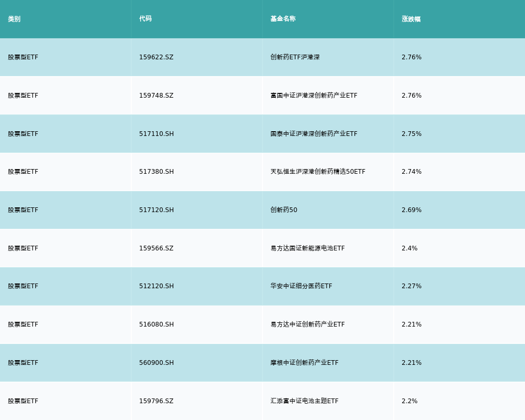Select code 159622.SZ
The image size is (525, 420).
156,57
